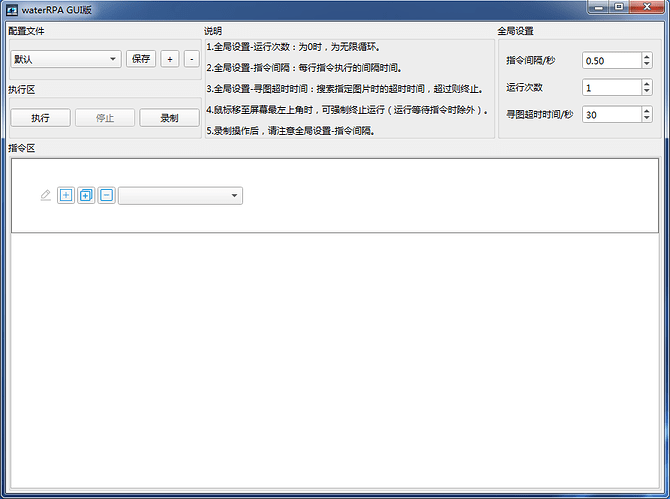
Task: Click the 保存 button
Action: click(141, 59)
